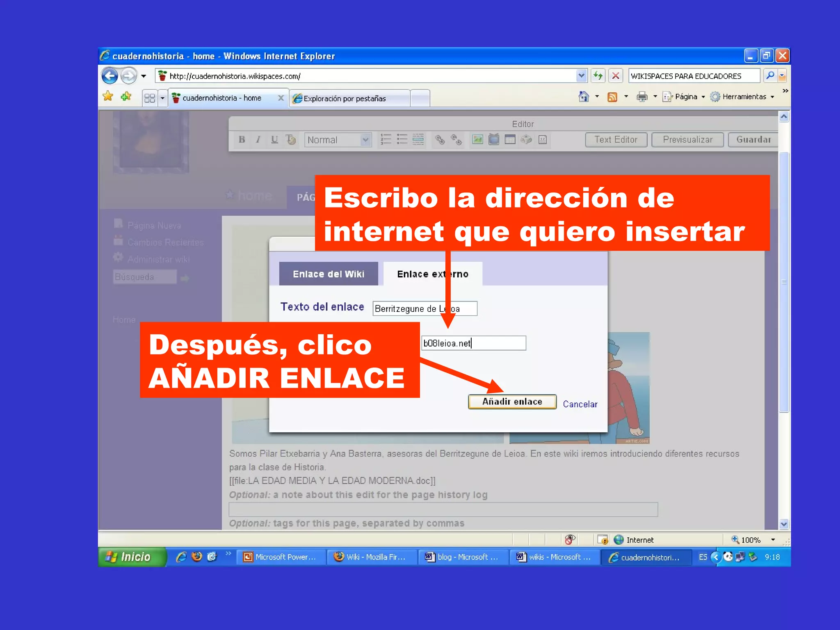Click the ES language indicator in tray

(703, 557)
